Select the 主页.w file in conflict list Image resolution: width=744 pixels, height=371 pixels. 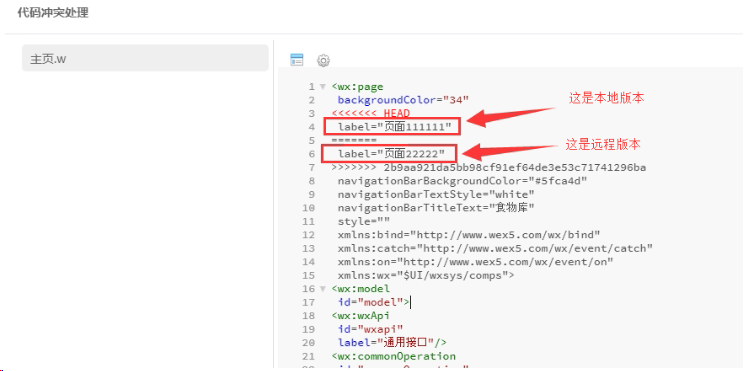click(145, 58)
